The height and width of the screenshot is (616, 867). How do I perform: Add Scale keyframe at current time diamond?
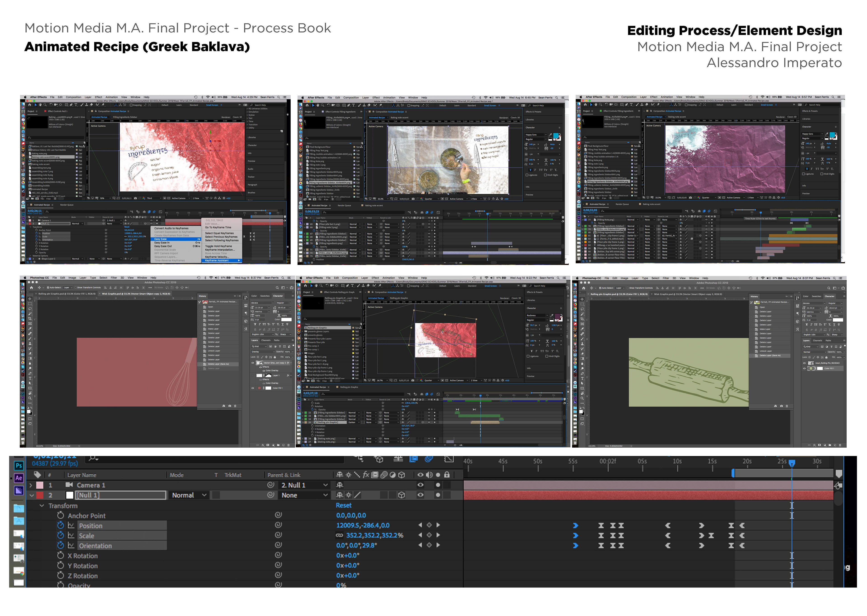click(429, 535)
